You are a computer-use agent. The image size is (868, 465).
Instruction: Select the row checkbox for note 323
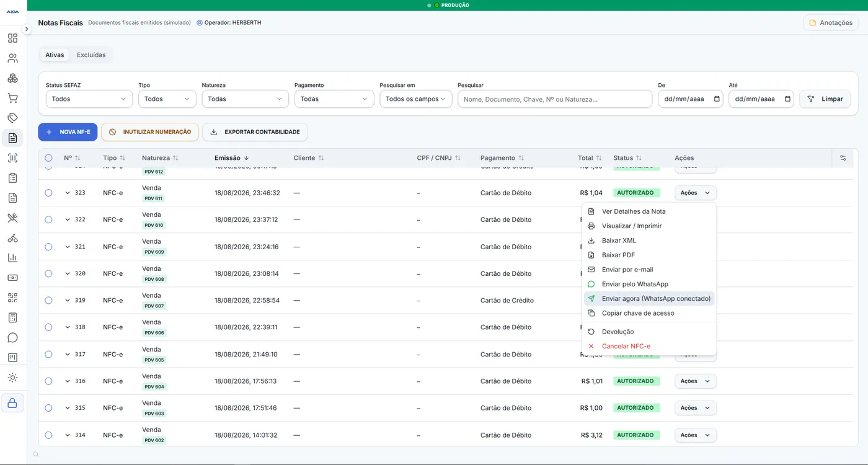(x=48, y=193)
